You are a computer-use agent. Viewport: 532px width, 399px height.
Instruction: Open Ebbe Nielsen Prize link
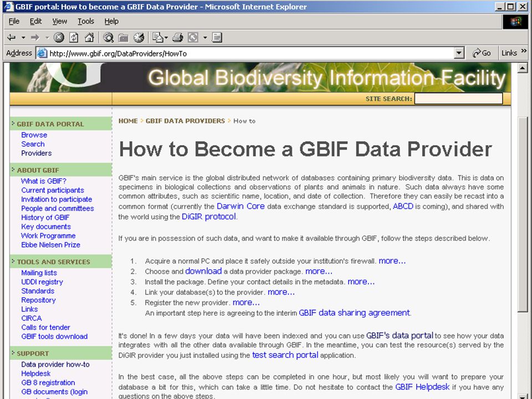click(50, 244)
